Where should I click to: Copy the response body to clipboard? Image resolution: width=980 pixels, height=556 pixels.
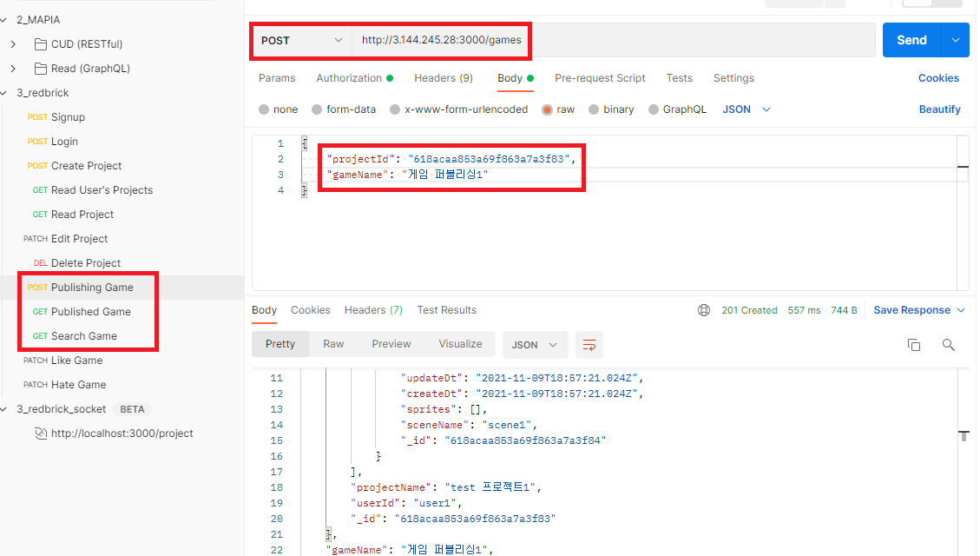(913, 345)
